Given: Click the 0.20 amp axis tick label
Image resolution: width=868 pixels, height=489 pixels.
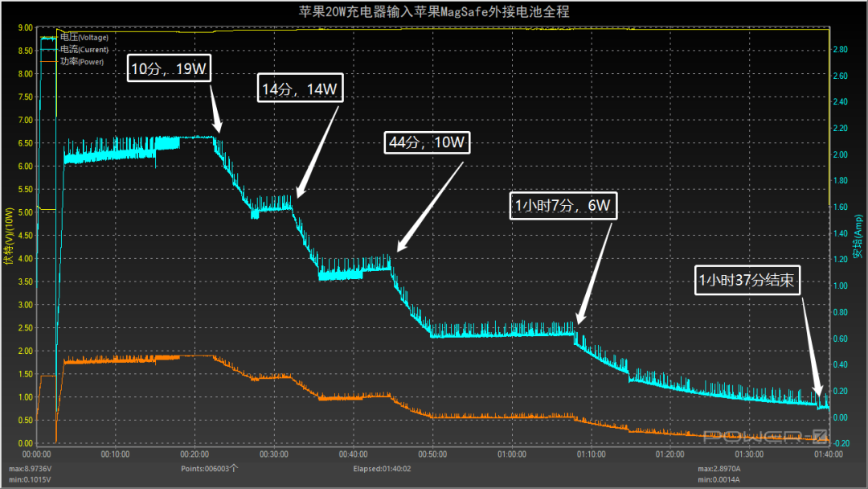Looking at the screenshot, I should [x=841, y=391].
